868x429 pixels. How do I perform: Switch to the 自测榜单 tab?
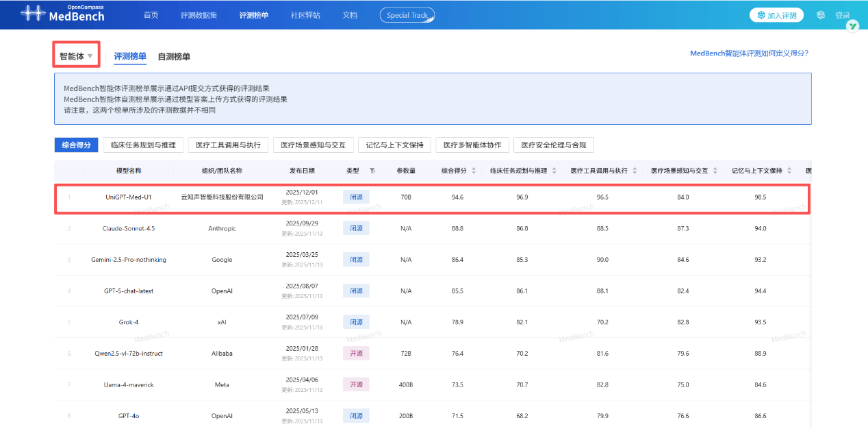pos(175,56)
